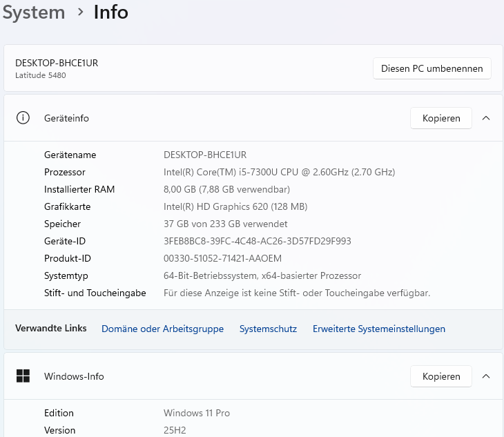Select the Intel(R) HD Graphics 620 value

pos(235,206)
